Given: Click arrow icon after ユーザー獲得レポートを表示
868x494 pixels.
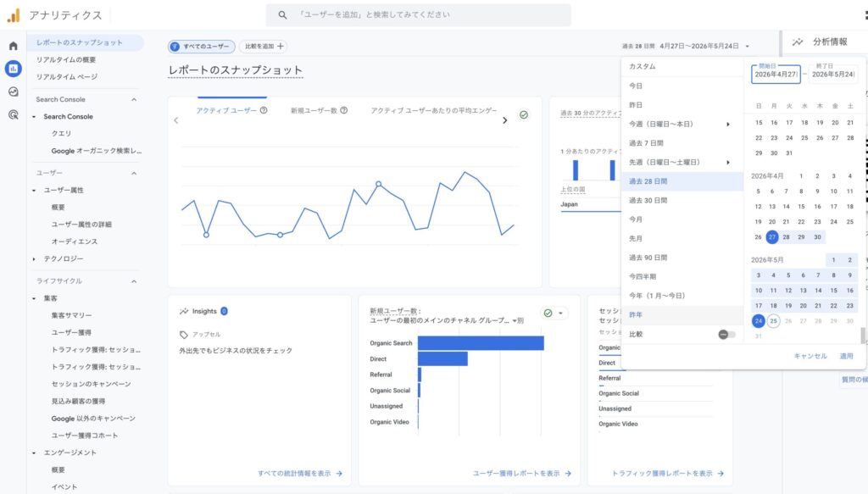Looking at the screenshot, I should (568, 474).
